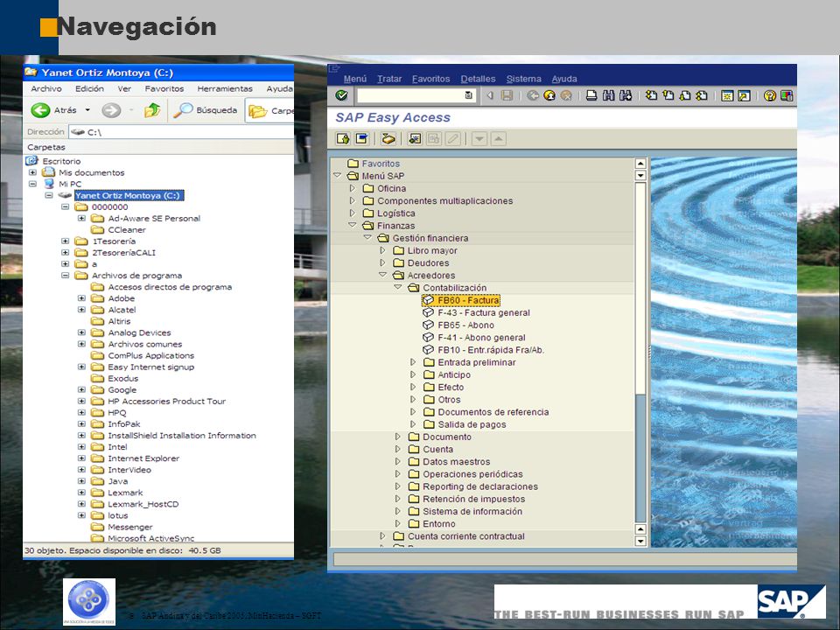Click the Print icon in SAP toolbar
Screen dimensions: 840x630
[591, 95]
